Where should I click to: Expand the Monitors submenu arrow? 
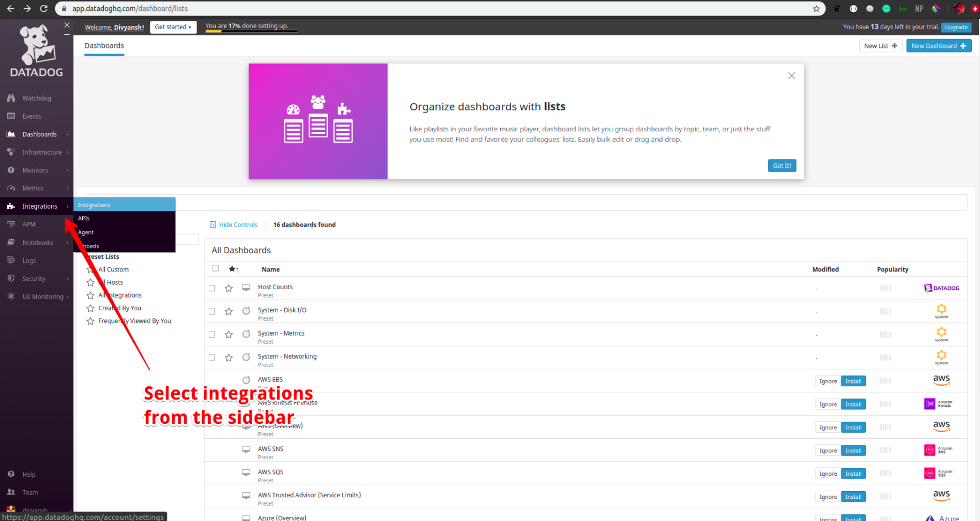[67, 170]
